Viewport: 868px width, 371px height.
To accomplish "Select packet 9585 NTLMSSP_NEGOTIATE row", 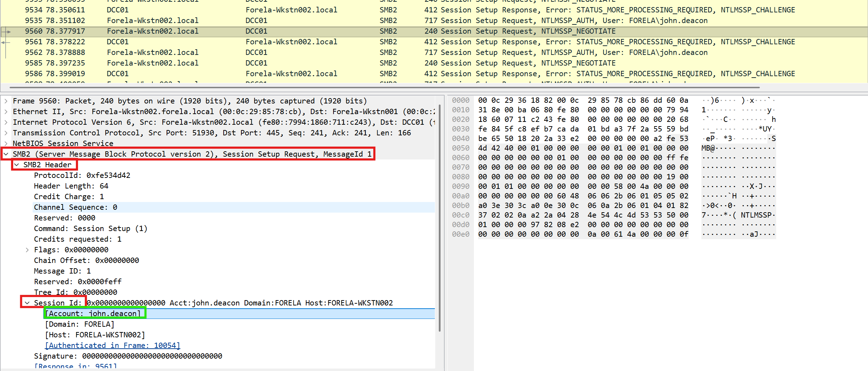I will (x=390, y=63).
